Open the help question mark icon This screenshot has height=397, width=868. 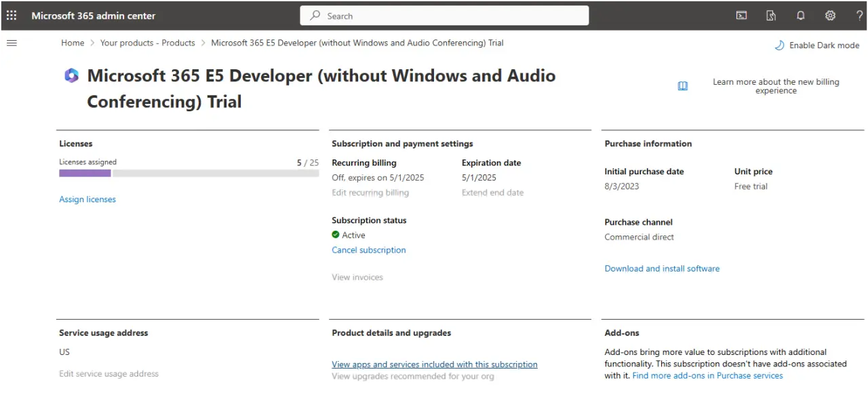860,16
